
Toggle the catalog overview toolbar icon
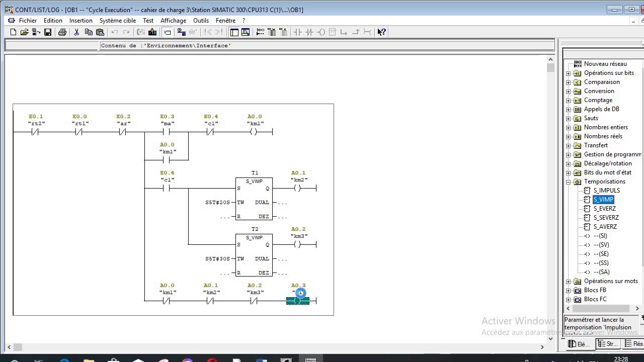click(x=234, y=32)
